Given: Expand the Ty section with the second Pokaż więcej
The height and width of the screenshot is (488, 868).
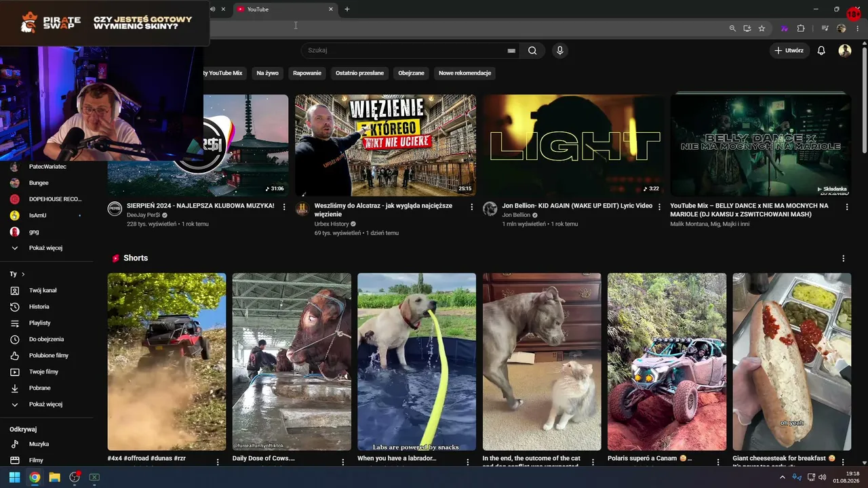Looking at the screenshot, I should point(45,404).
